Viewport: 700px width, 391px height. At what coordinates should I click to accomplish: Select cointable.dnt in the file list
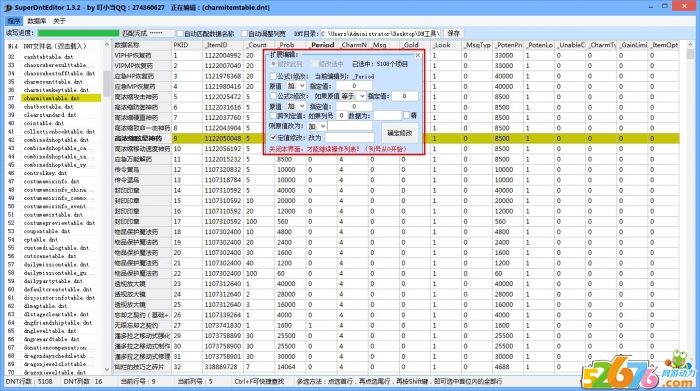pos(44,123)
